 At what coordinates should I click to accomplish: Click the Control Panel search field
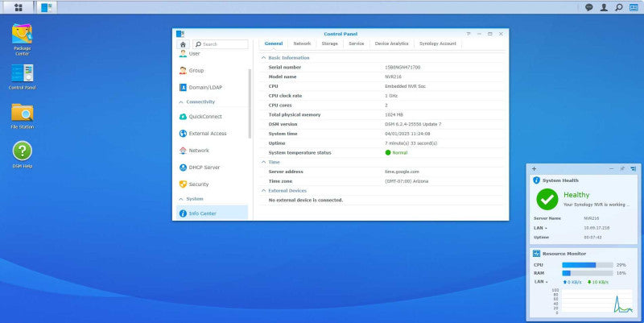pos(221,44)
